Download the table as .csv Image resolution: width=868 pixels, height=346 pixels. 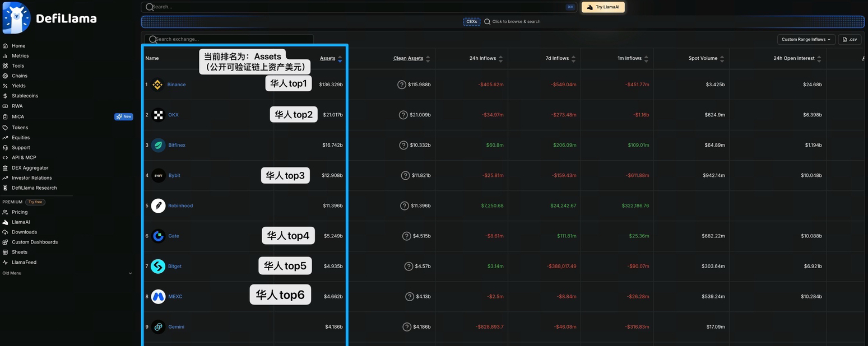click(x=850, y=39)
